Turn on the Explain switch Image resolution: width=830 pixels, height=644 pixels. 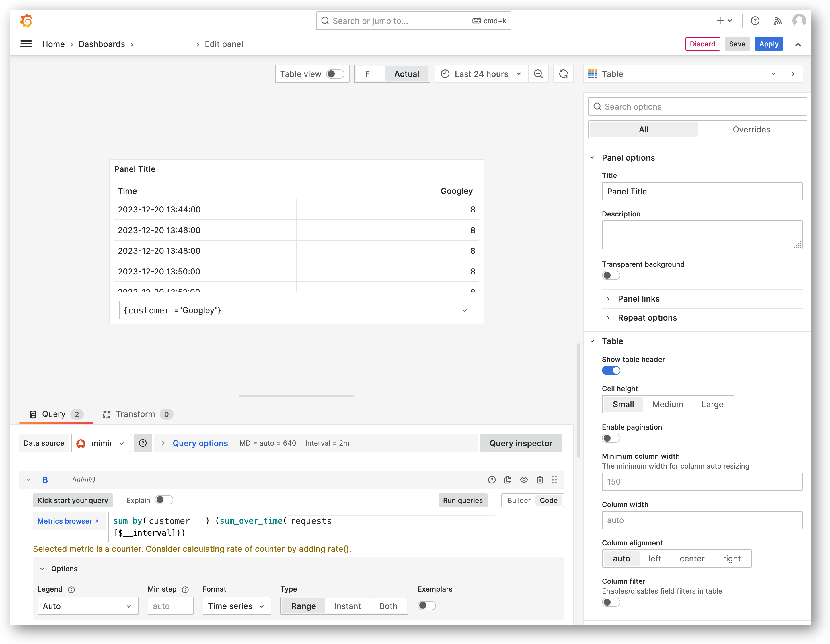click(164, 500)
